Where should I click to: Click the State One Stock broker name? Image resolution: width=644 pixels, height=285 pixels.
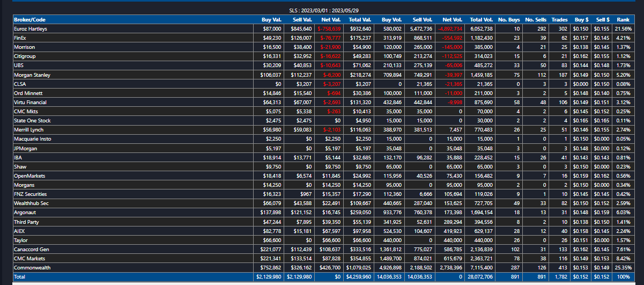tap(32, 121)
